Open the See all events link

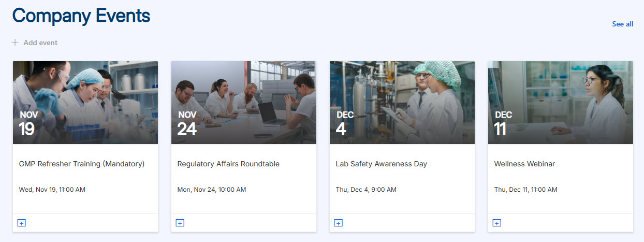point(622,24)
